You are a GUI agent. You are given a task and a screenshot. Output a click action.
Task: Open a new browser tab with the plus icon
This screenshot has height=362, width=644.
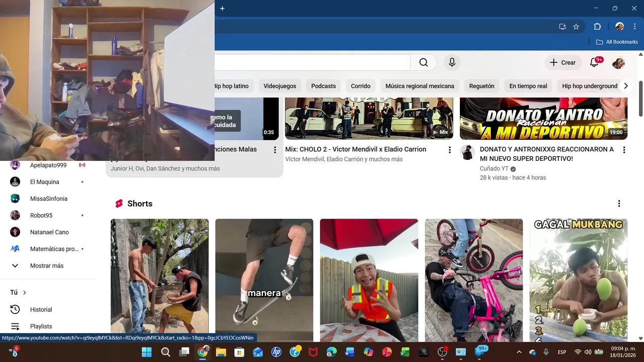[222, 8]
